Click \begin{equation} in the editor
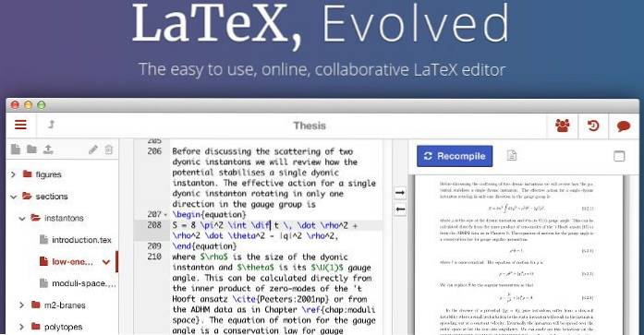644x335 pixels. tap(209, 214)
